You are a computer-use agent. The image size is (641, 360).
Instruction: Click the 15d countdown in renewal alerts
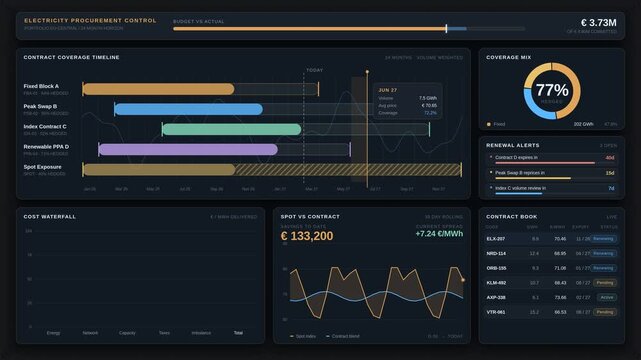point(610,173)
